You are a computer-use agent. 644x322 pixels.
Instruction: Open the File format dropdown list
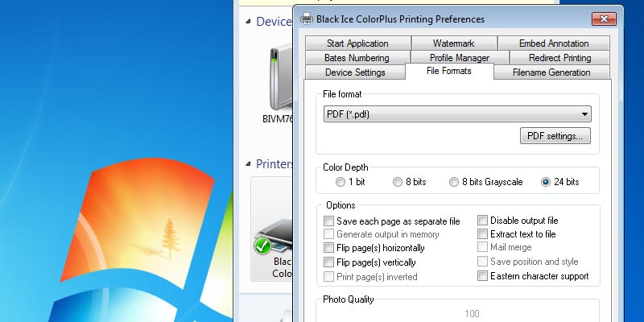[x=456, y=114]
